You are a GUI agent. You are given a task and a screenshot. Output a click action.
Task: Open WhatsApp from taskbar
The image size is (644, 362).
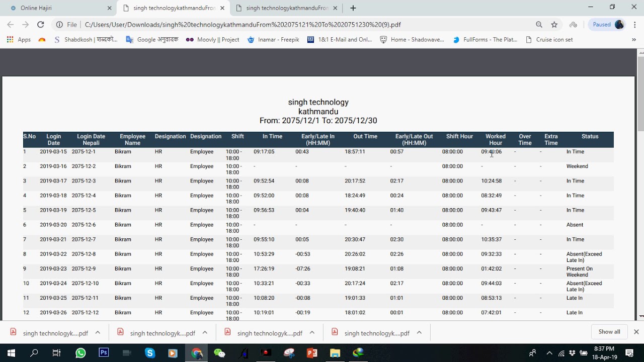point(80,353)
